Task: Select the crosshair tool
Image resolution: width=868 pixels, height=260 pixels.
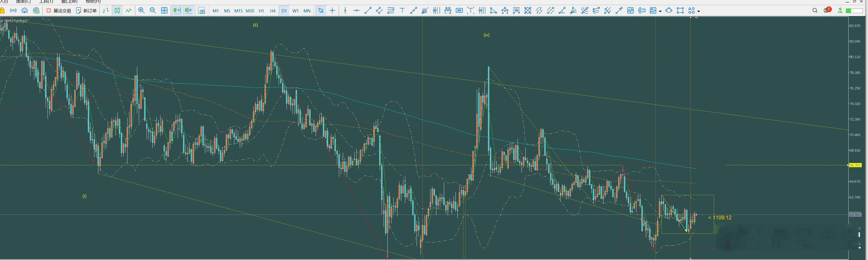Action: point(333,11)
